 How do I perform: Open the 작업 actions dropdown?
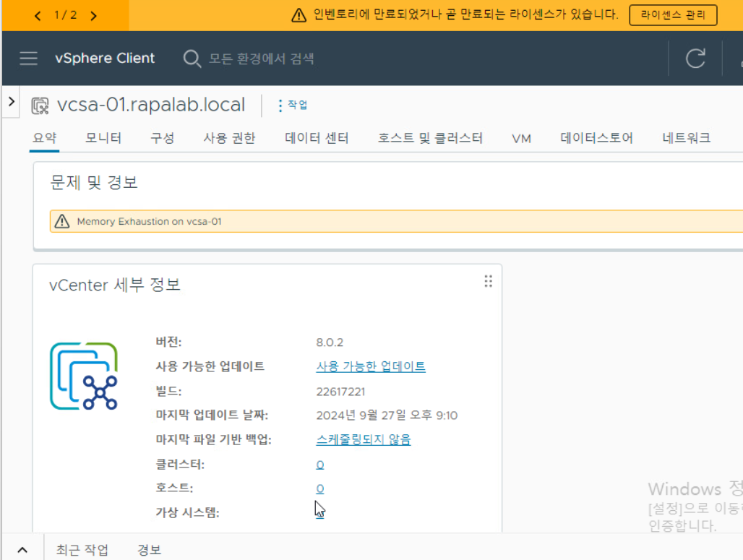[293, 105]
